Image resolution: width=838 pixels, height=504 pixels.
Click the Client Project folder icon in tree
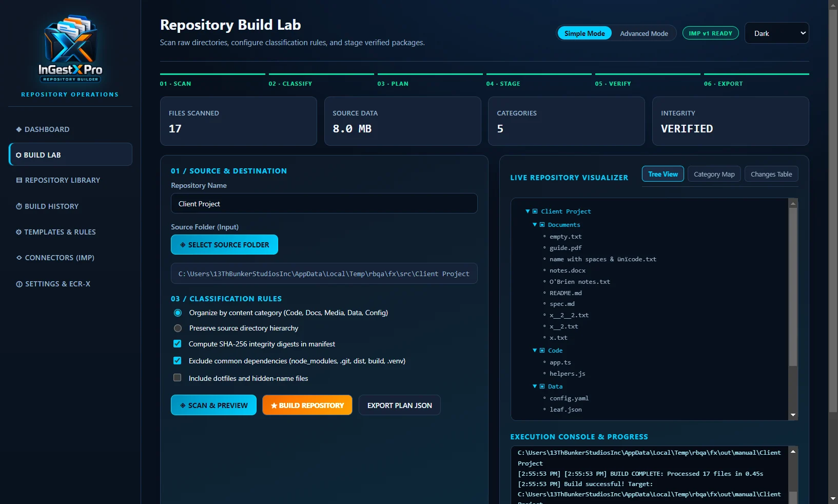[x=535, y=211]
